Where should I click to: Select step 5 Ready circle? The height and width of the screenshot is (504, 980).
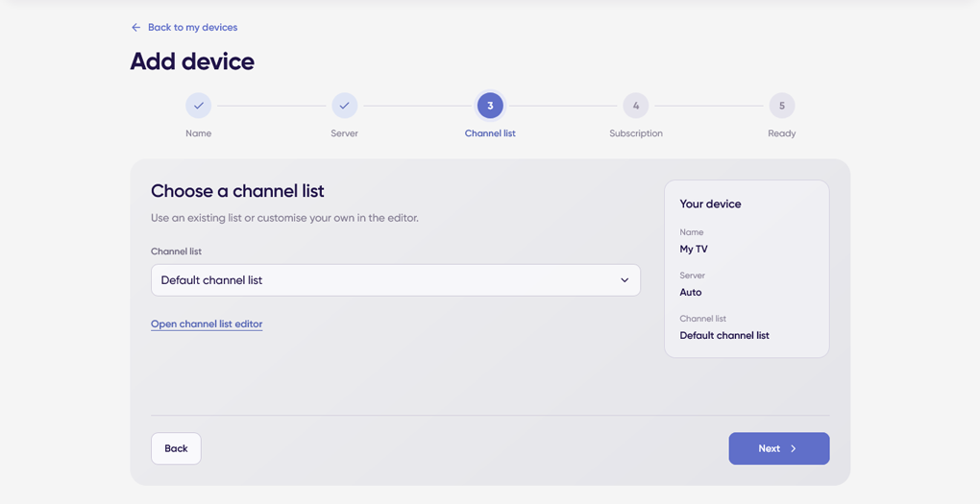782,106
